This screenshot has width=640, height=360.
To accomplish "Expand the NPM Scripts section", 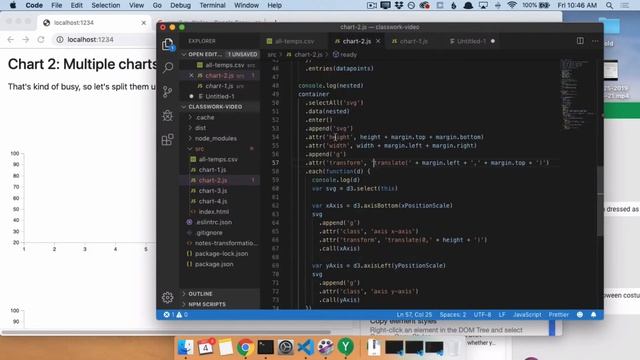I will [x=220, y=304].
